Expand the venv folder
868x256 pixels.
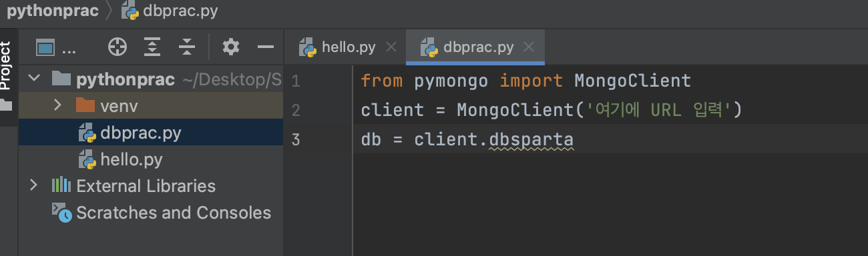(x=57, y=105)
